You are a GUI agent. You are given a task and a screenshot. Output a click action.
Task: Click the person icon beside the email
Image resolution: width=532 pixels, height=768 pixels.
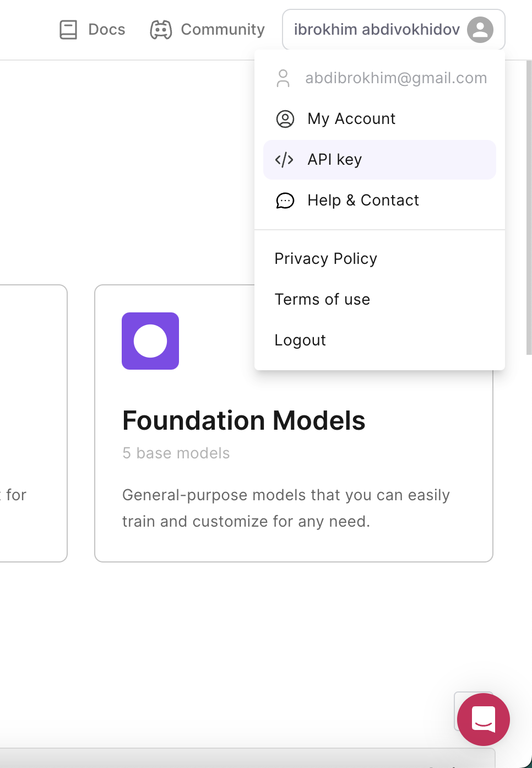283,78
